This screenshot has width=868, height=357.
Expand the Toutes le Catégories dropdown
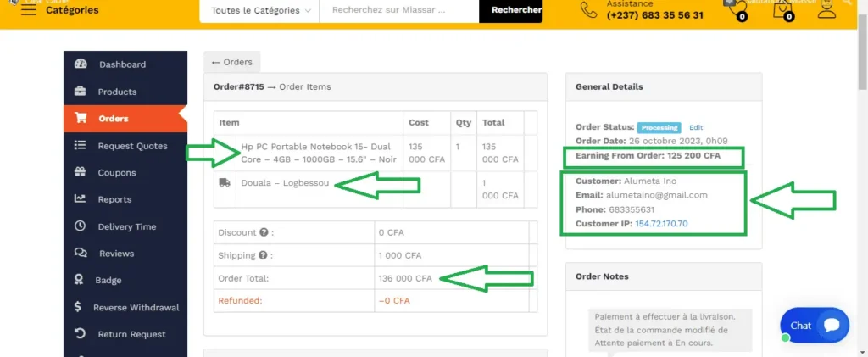point(259,10)
